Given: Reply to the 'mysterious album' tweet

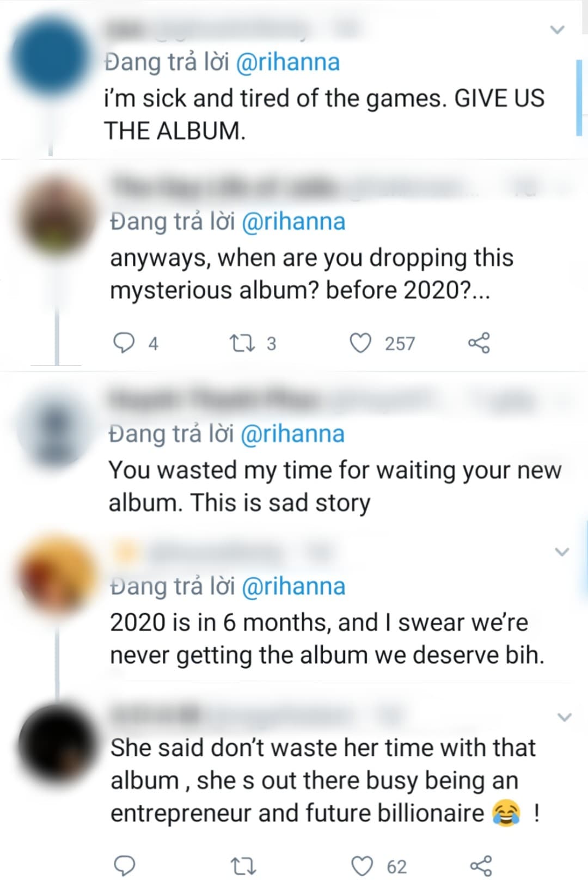Looking at the screenshot, I should click(x=124, y=343).
